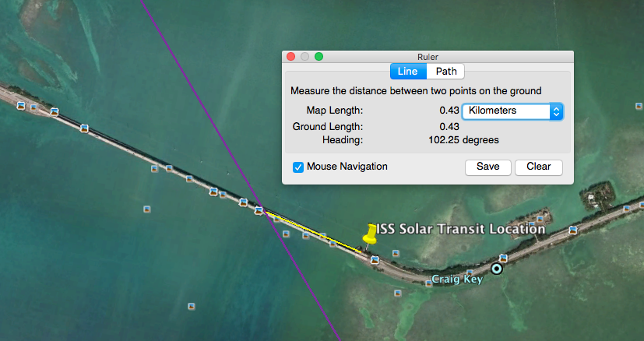The image size is (644, 341).
Task: Click the Save button in Ruler
Action: 488,167
